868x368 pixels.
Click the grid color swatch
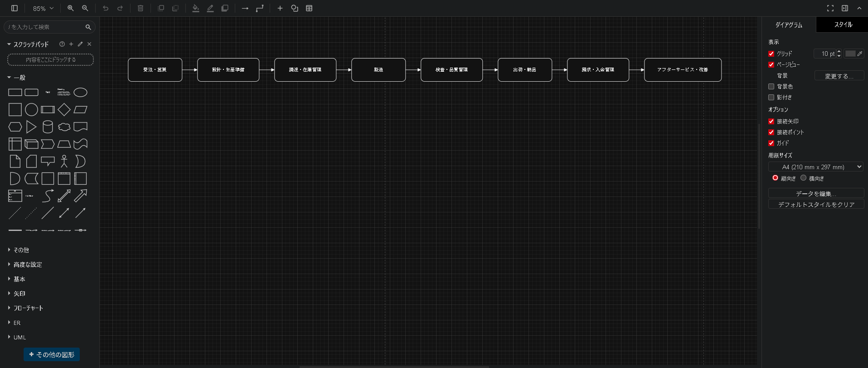coord(850,54)
